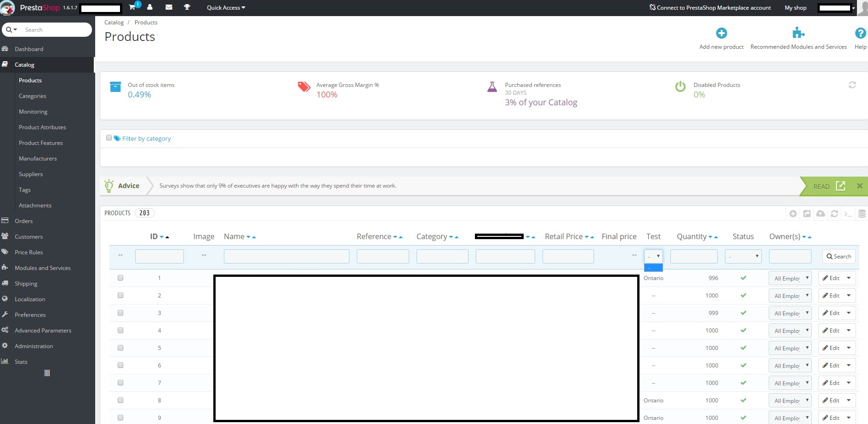Screen dimensions: 868x424
Task: Sort Retail Price column descending arrow
Action: (x=587, y=237)
